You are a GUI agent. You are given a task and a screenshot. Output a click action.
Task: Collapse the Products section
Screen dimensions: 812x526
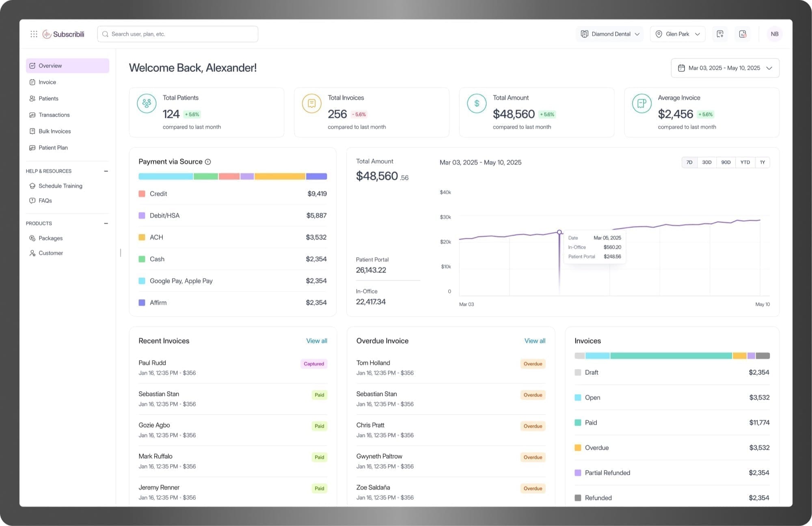106,223
